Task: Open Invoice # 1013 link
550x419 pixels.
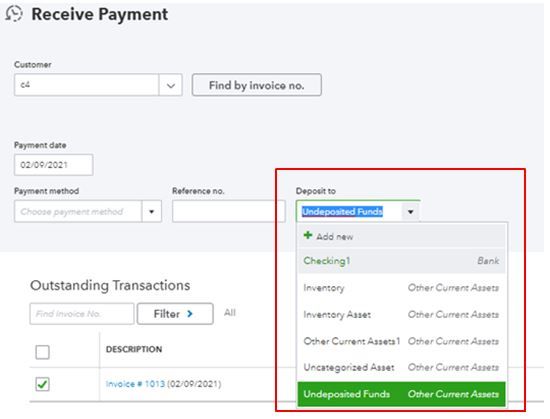Action: 135,384
